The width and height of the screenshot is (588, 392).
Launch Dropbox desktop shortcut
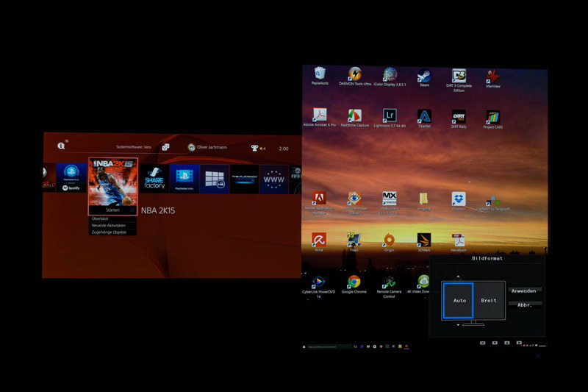(x=459, y=201)
